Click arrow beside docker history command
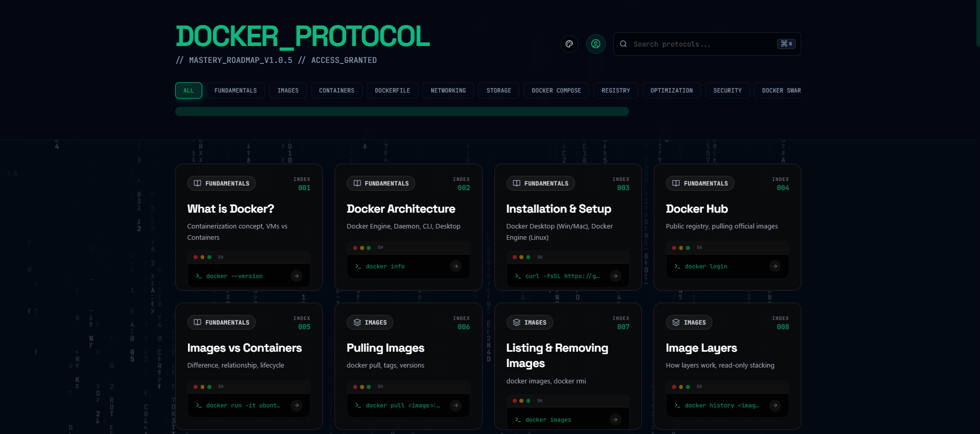 point(775,405)
